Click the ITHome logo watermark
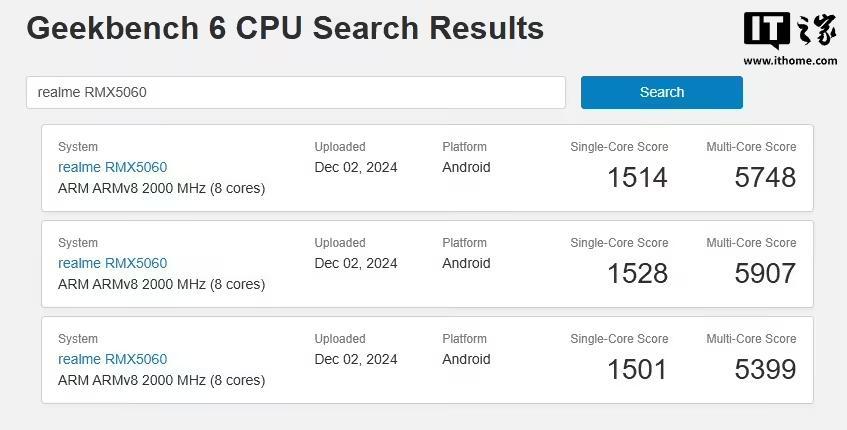 tap(790, 32)
